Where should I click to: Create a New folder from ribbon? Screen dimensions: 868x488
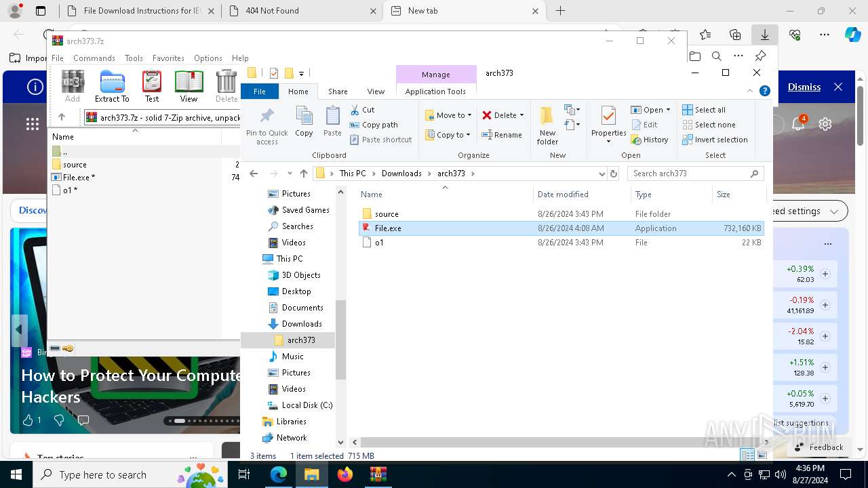tap(547, 126)
